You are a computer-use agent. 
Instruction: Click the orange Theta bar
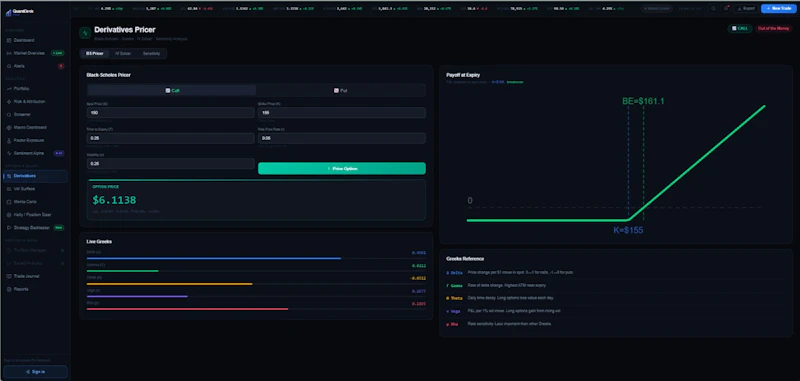[x=169, y=284]
